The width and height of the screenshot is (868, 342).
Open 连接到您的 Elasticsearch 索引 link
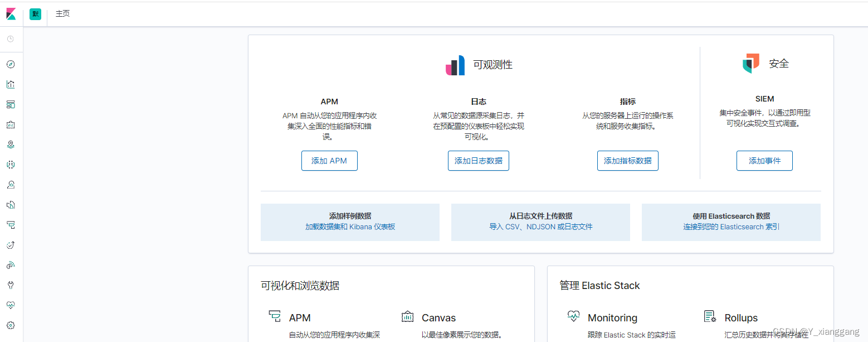tap(730, 227)
